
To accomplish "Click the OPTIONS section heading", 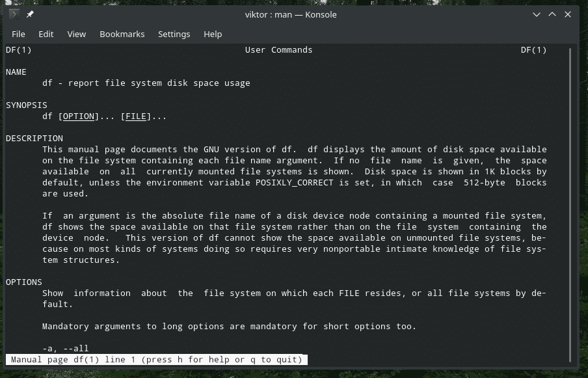I will 24,282.
